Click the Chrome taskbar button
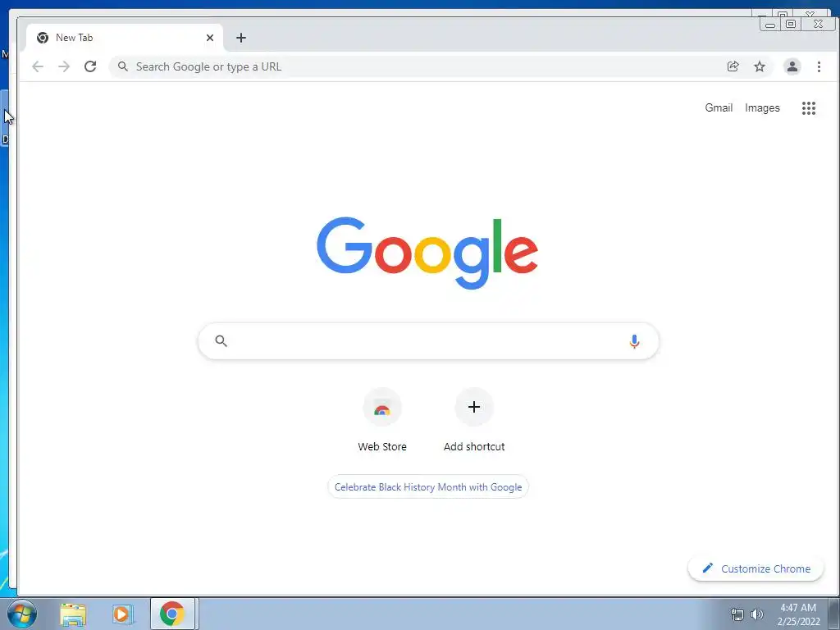Image resolution: width=840 pixels, height=630 pixels. point(172,614)
